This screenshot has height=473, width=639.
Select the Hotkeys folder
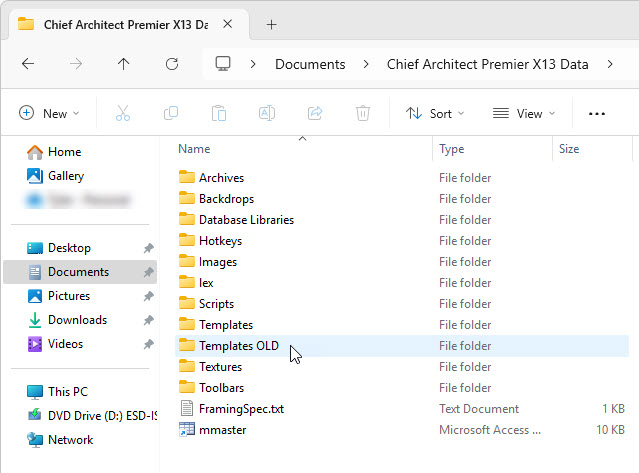coord(401,241)
